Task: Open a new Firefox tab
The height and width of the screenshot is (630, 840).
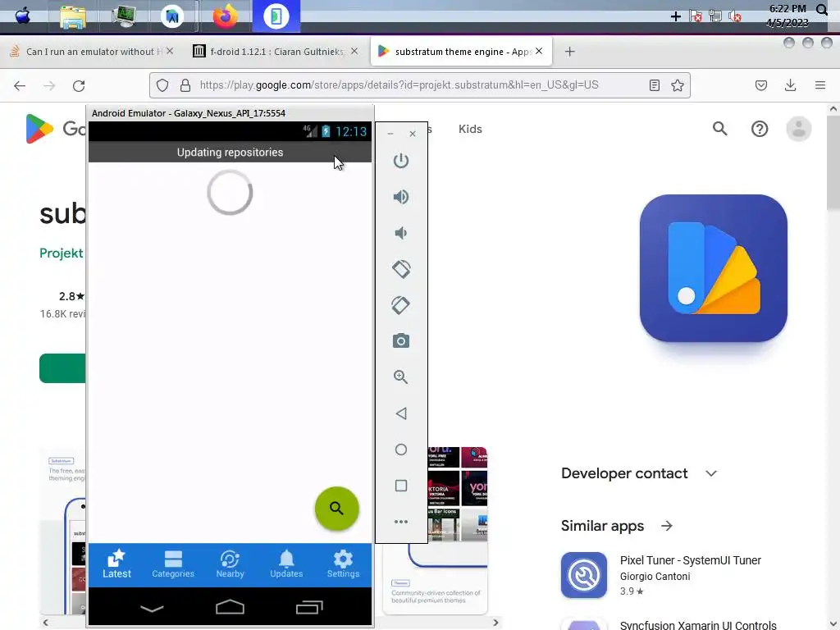Action: coord(570,52)
